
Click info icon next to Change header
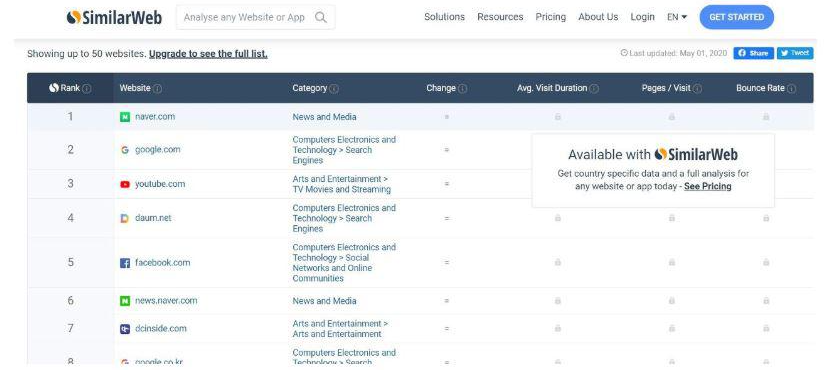click(462, 88)
